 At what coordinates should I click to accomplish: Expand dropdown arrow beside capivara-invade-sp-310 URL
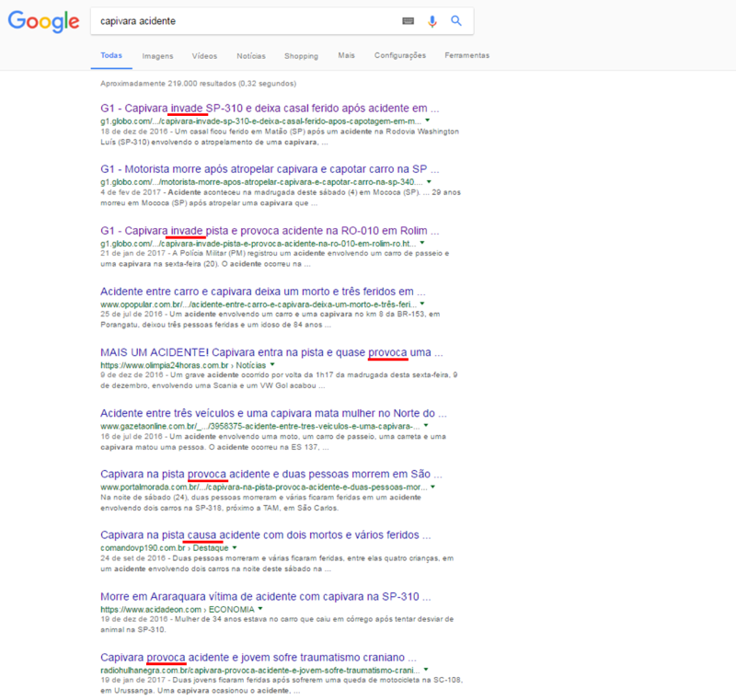coord(427,120)
